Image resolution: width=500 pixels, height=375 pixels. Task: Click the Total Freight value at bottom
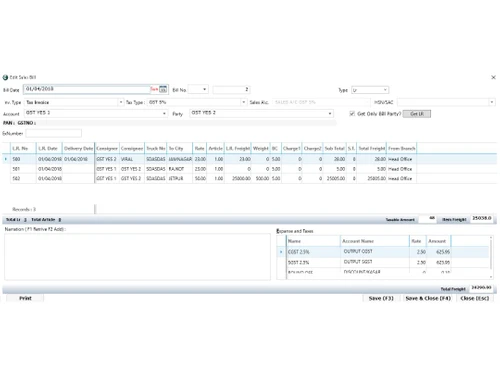[481, 287]
